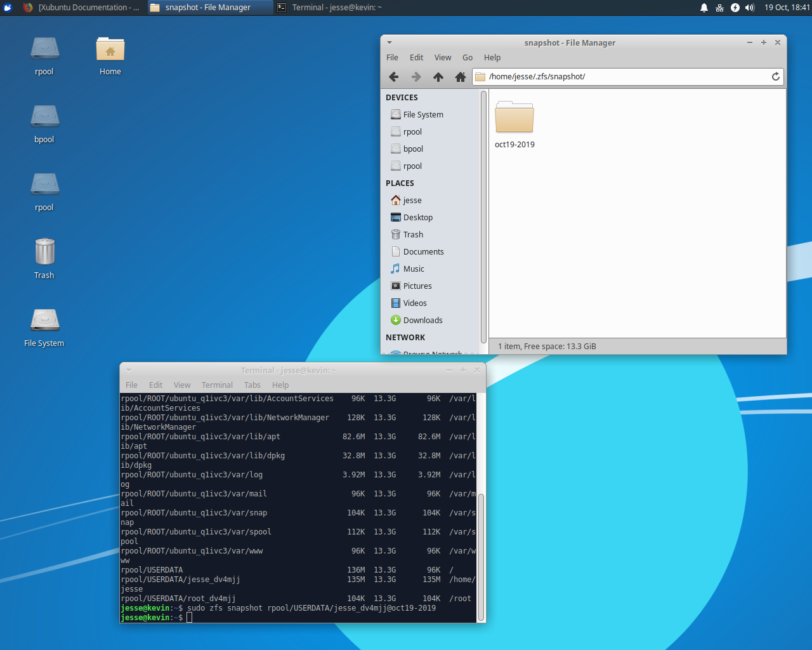Open the Edit menu in File Manager
The height and width of the screenshot is (650, 812).
point(417,58)
